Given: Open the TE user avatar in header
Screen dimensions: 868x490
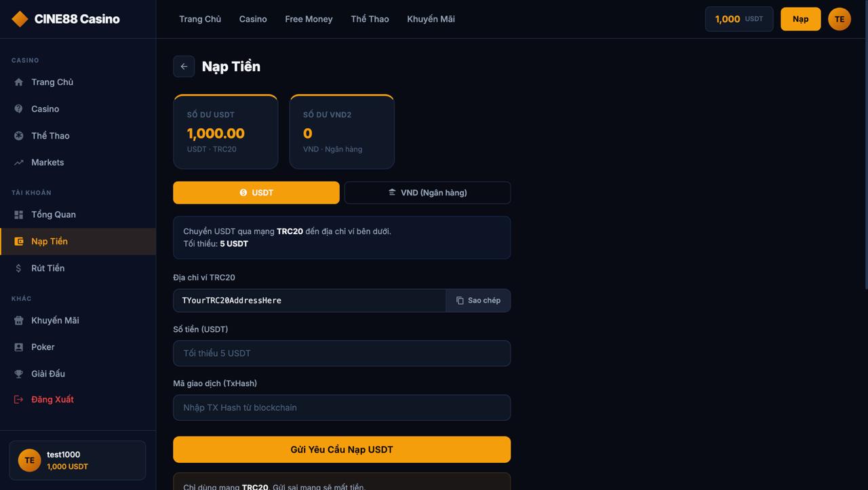Looking at the screenshot, I should click(839, 19).
